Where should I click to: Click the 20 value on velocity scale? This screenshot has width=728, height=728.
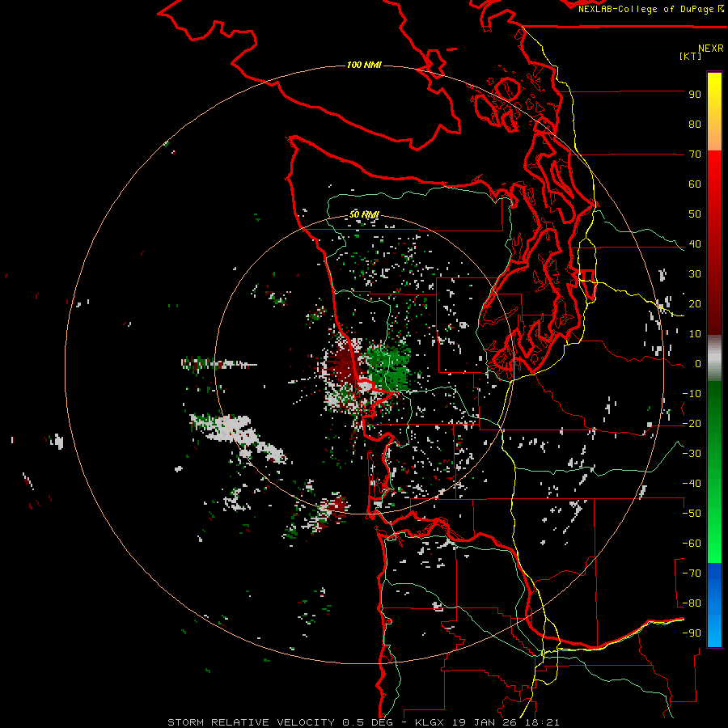695,304
